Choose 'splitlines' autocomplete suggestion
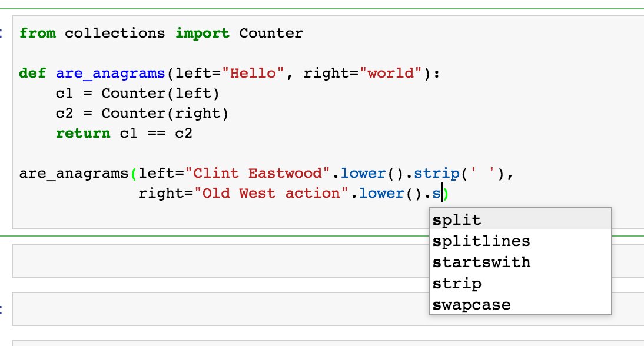This screenshot has height=346, width=644. pos(520,241)
